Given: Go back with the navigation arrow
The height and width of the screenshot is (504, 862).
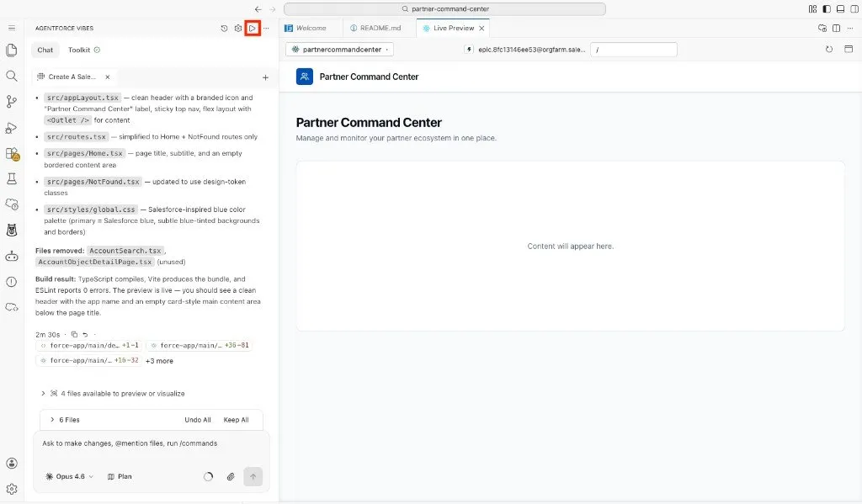Looking at the screenshot, I should 258,9.
